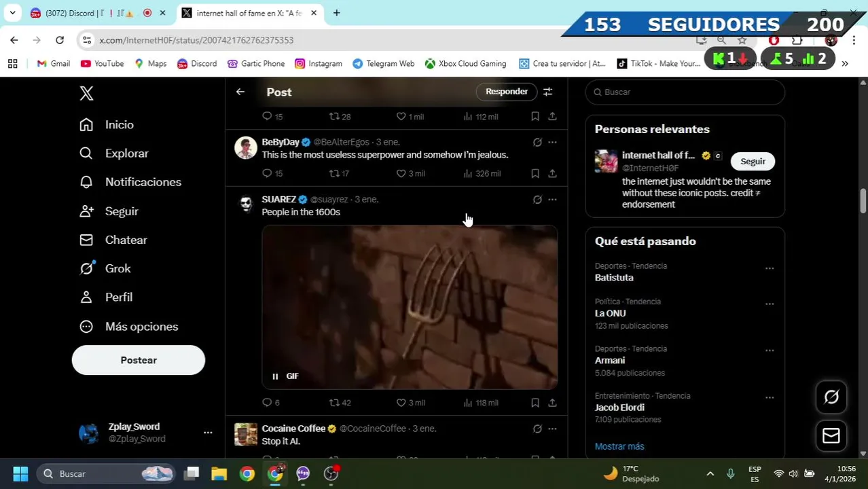Click the Postear button

[x=139, y=360]
